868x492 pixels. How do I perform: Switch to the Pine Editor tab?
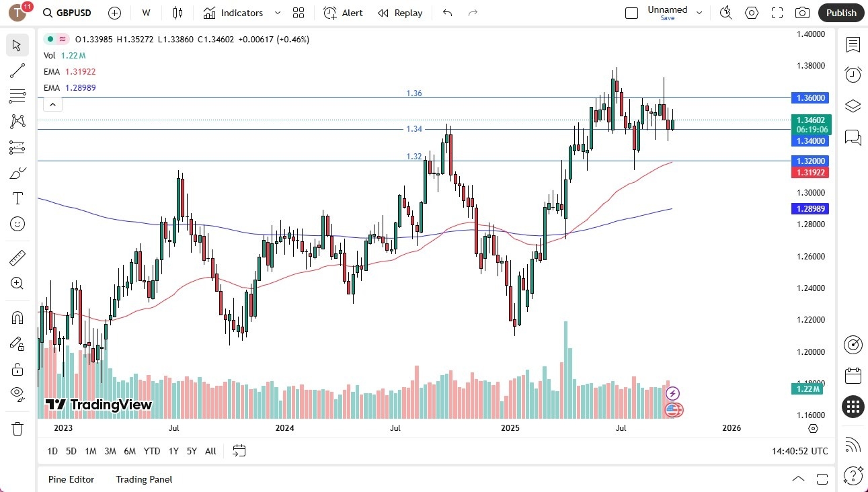tap(71, 479)
